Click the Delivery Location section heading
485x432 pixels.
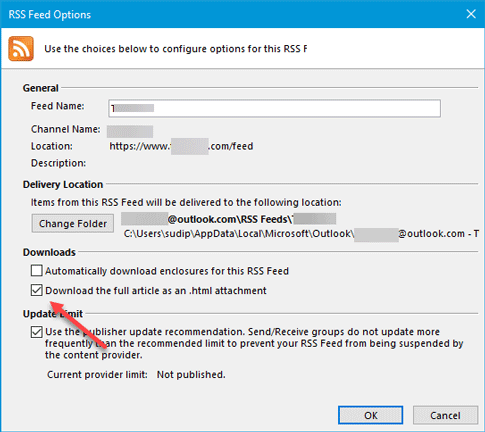click(x=63, y=184)
